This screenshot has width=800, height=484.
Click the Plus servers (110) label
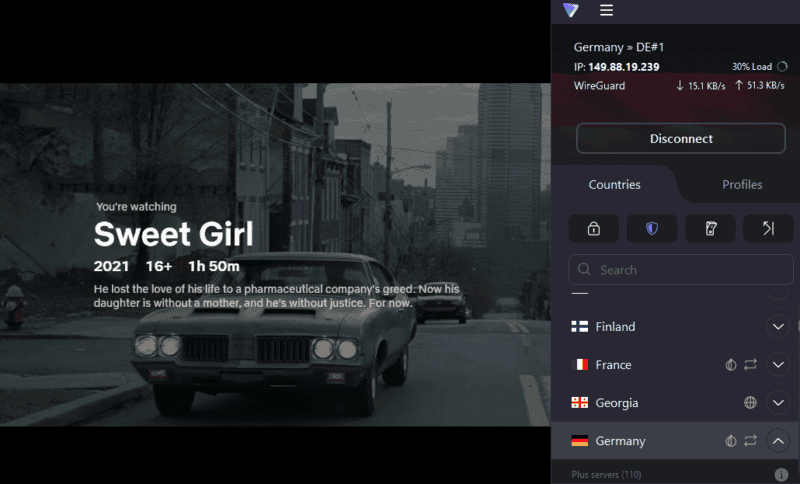click(x=606, y=475)
